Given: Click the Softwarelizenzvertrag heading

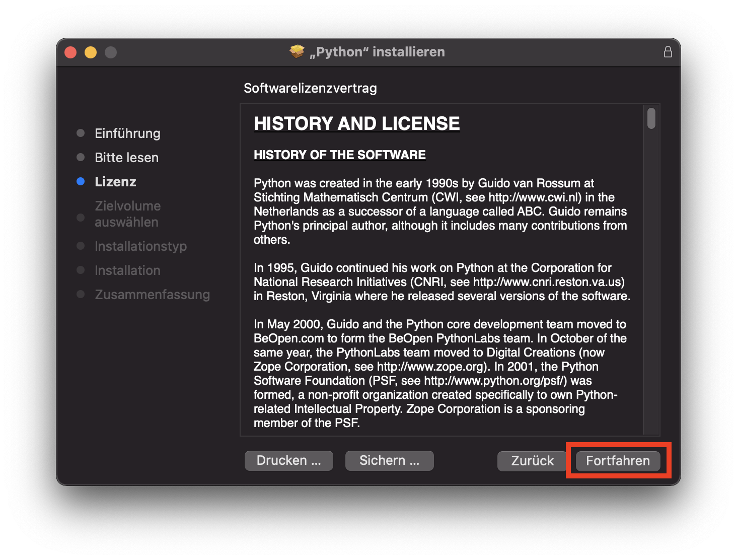Looking at the screenshot, I should 310,88.
